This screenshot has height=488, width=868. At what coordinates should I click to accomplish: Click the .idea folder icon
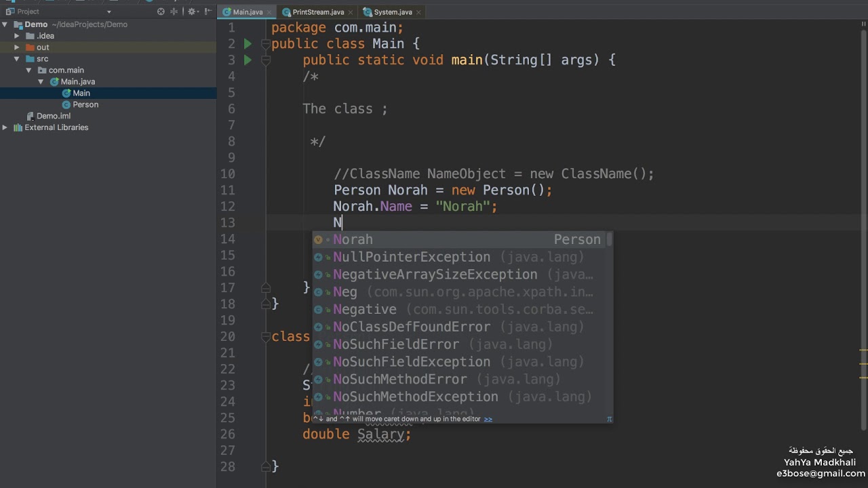pyautogui.click(x=30, y=36)
